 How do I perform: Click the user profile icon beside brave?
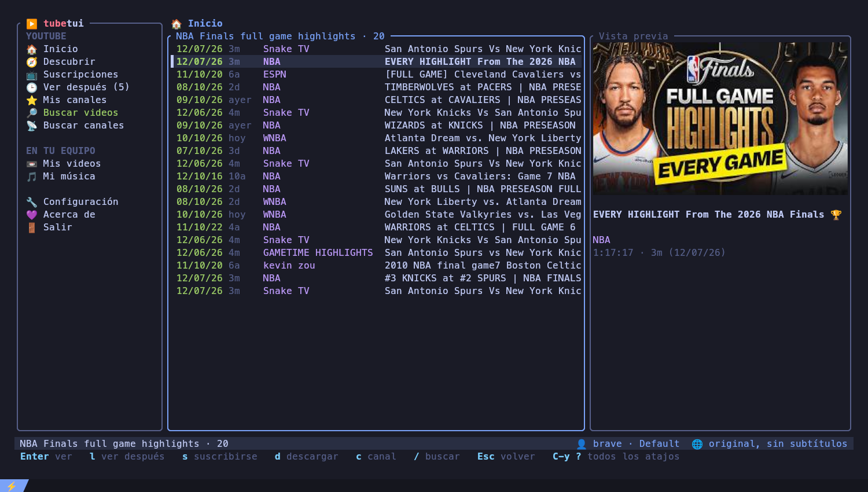point(582,444)
